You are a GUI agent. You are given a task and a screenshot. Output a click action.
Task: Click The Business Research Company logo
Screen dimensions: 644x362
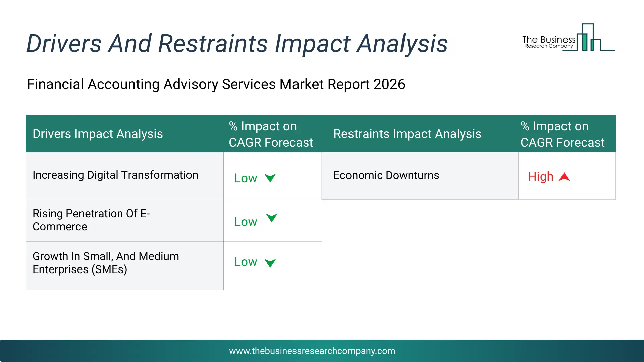pyautogui.click(x=569, y=37)
